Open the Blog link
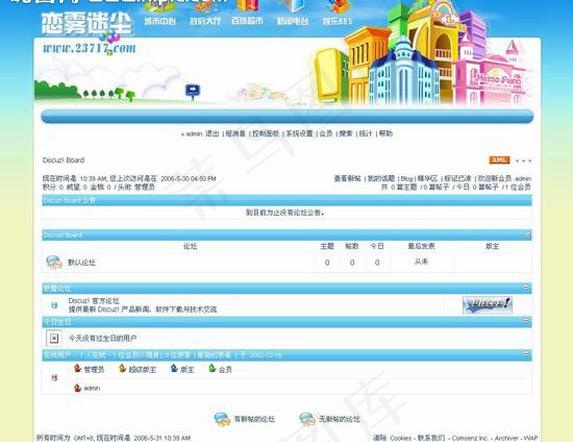The height and width of the screenshot is (442, 573). tap(407, 179)
